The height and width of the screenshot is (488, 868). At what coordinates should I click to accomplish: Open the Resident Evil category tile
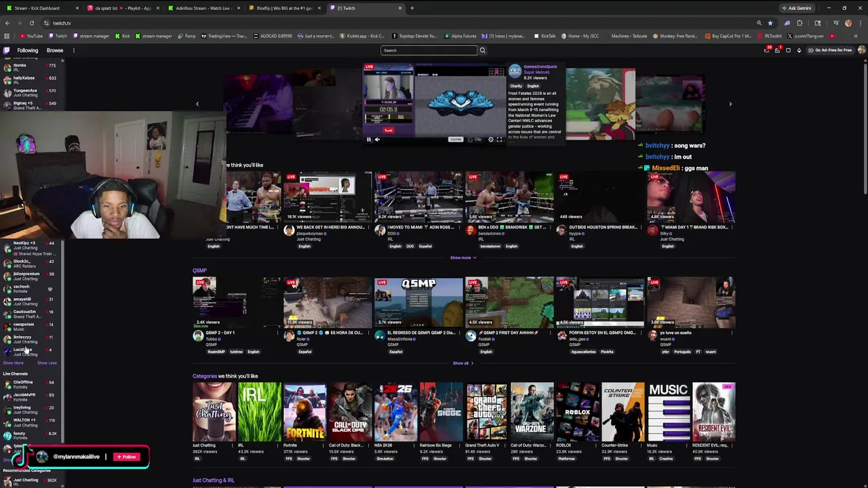(713, 412)
